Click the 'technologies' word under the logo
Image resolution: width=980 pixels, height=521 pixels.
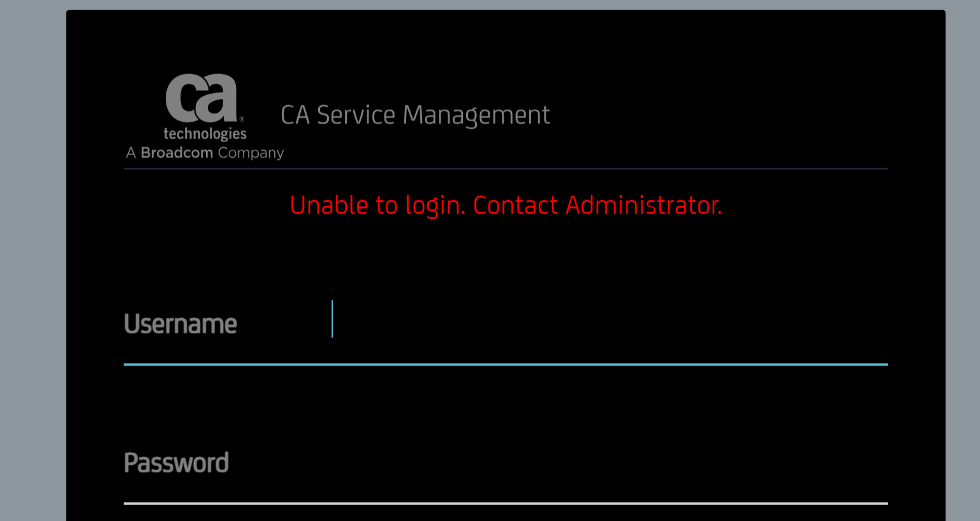click(x=205, y=134)
